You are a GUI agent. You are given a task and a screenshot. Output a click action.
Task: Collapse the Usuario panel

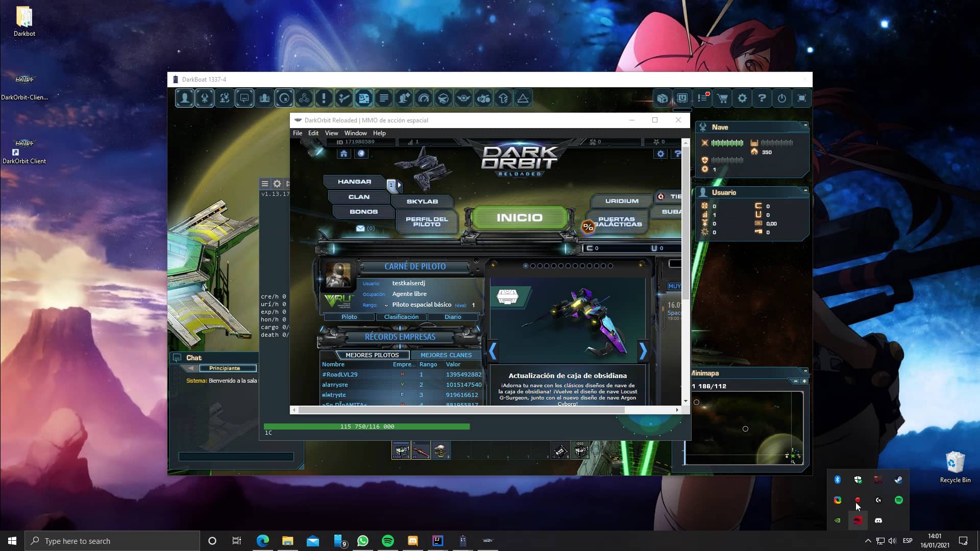pyautogui.click(x=805, y=190)
